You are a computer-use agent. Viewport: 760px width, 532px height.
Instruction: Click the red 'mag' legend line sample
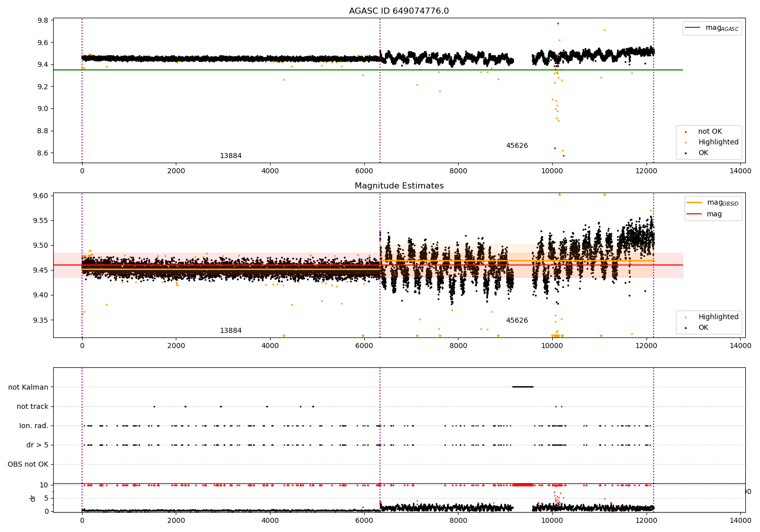[695, 214]
